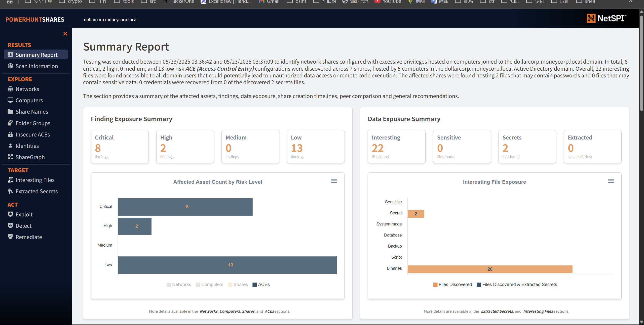Toggle the Shares legend series
Image resolution: width=644 pixels, height=325 pixels.
[x=238, y=285]
